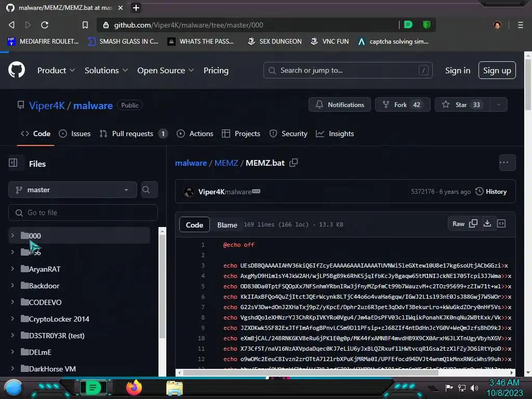
Task: Open the browser profile avatar
Action: pos(497,25)
